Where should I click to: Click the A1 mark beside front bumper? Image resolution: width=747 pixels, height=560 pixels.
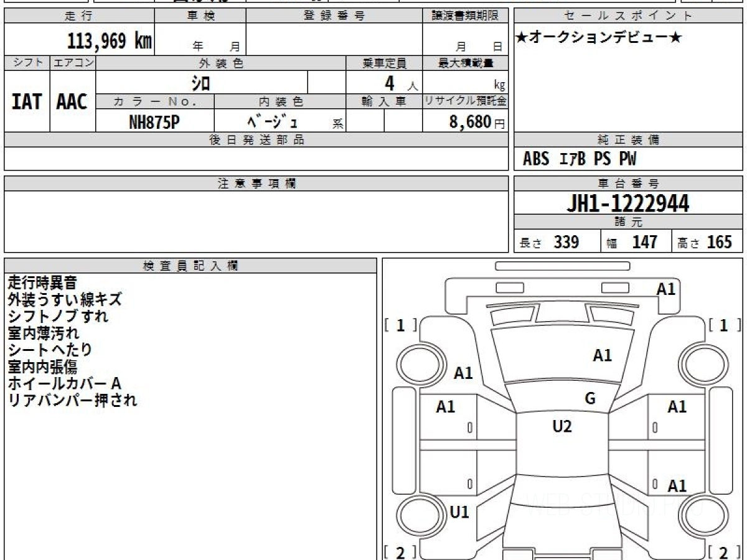(x=666, y=289)
